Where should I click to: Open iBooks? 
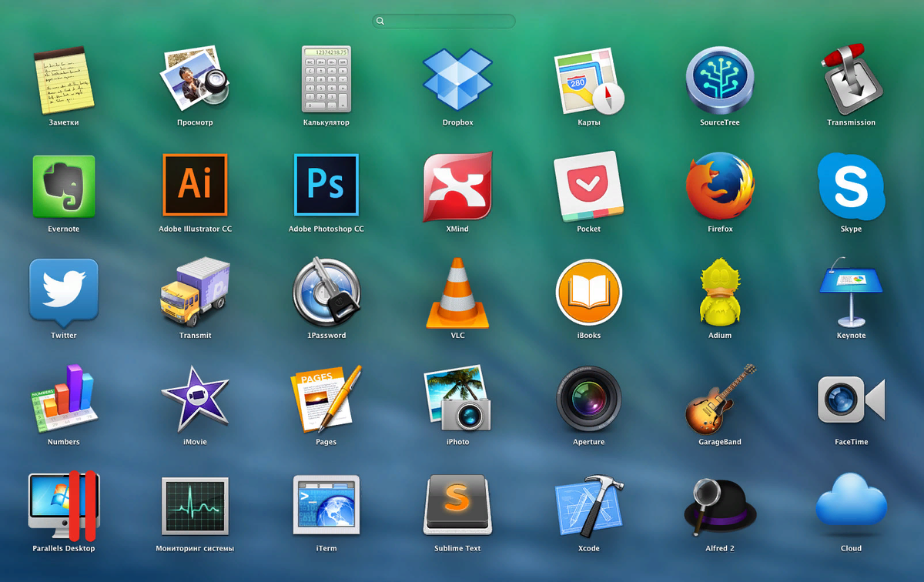click(x=589, y=293)
